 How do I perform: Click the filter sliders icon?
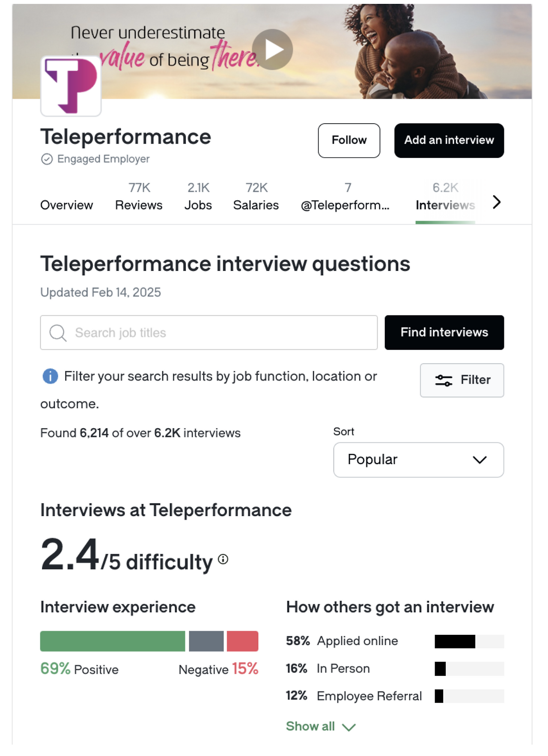444,380
